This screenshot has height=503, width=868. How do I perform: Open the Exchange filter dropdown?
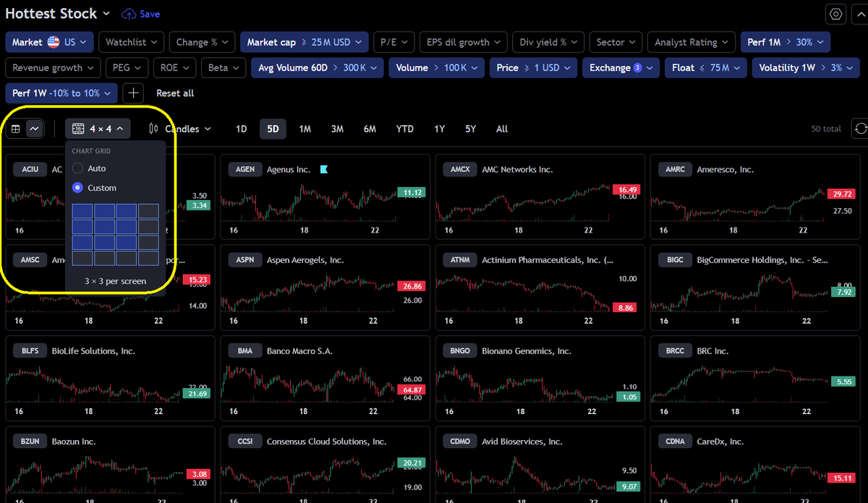pyautogui.click(x=621, y=68)
